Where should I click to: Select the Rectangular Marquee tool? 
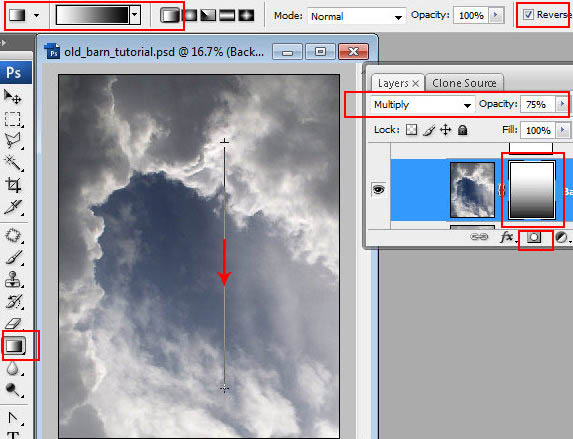[12, 119]
